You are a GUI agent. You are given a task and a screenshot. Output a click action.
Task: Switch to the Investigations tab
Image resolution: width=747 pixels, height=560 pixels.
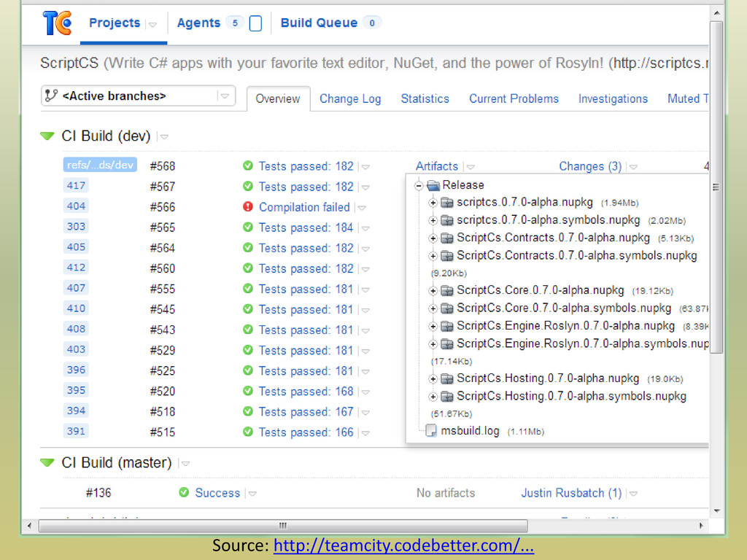point(613,98)
